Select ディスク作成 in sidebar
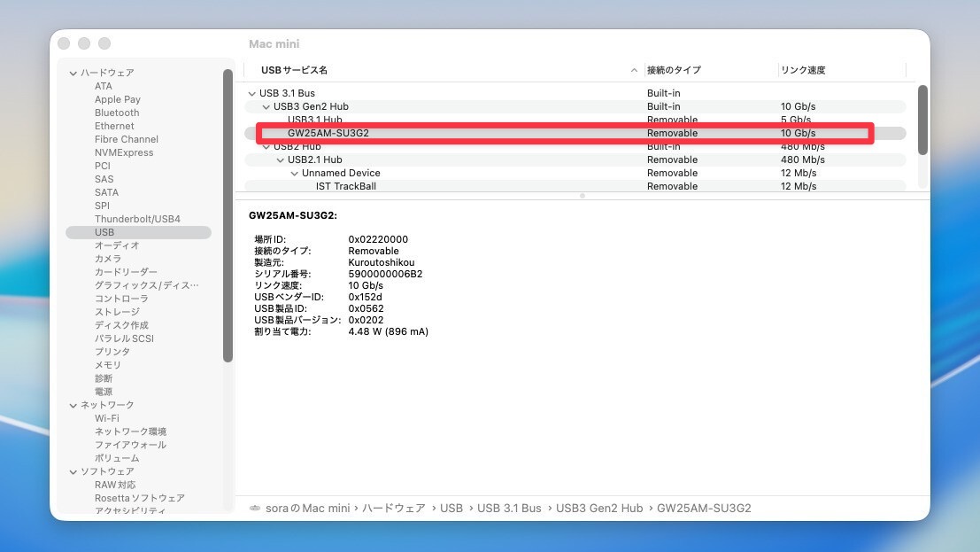This screenshot has height=552, width=980. click(x=121, y=325)
